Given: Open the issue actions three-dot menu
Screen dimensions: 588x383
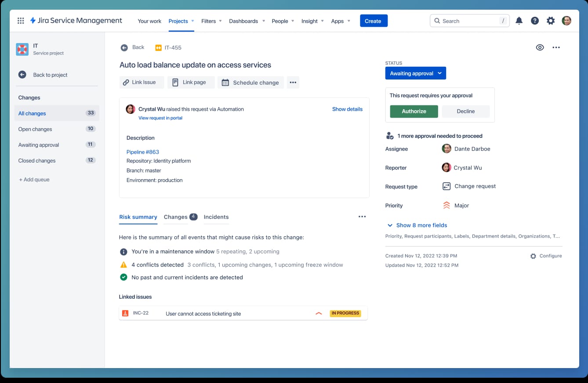Looking at the screenshot, I should [556, 47].
